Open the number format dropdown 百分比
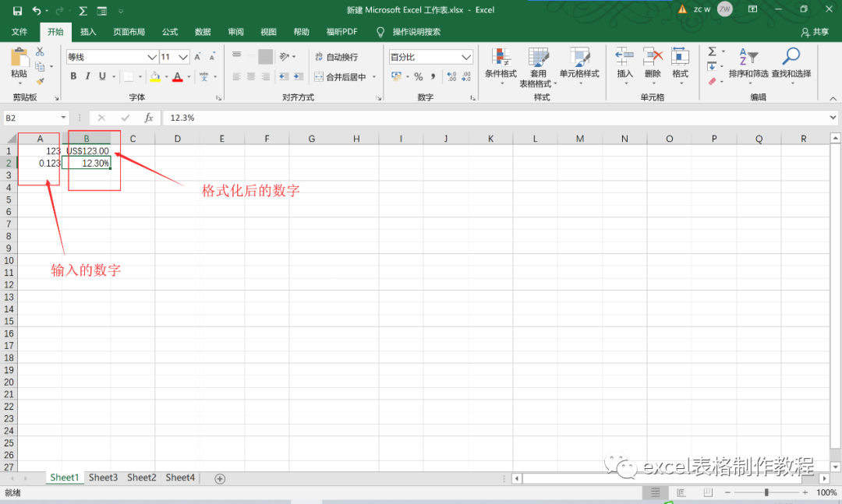Screen dimensions: 842x504 [x=466, y=57]
